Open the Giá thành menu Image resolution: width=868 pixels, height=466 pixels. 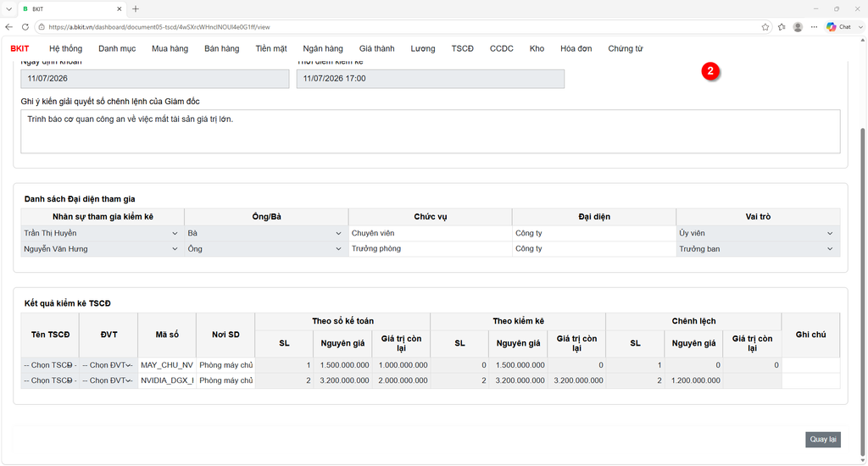click(x=376, y=48)
